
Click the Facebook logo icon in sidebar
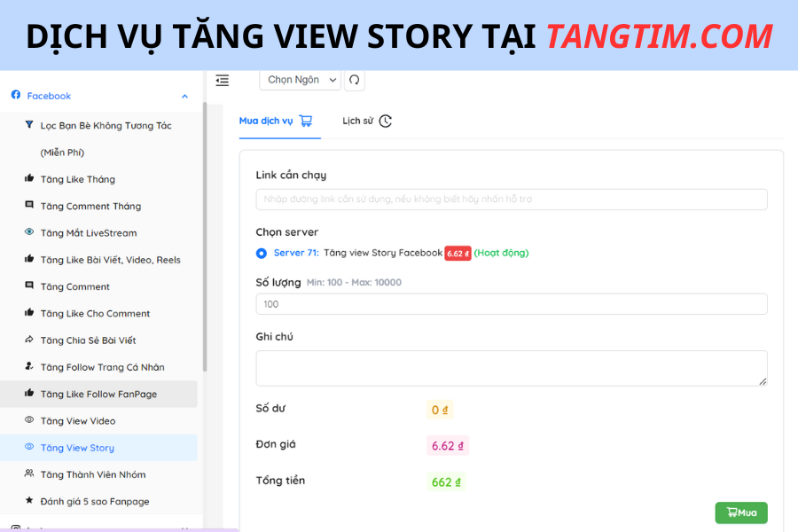tap(16, 95)
